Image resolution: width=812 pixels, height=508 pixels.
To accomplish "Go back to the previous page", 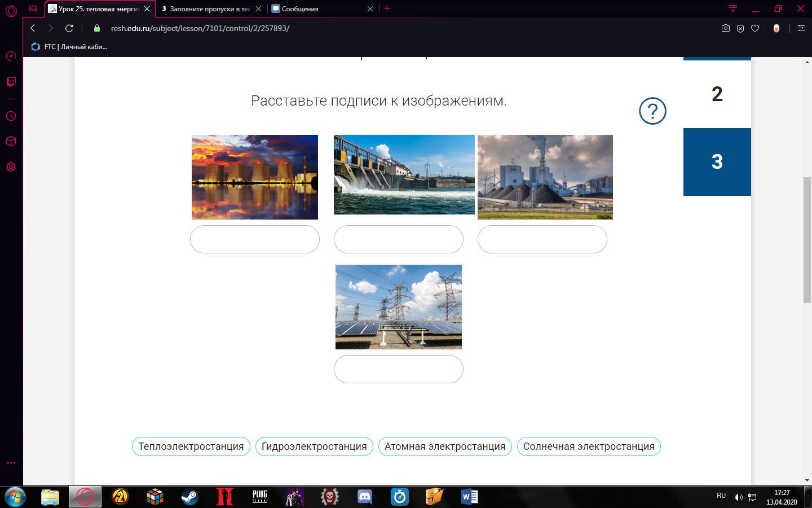I will tap(33, 28).
